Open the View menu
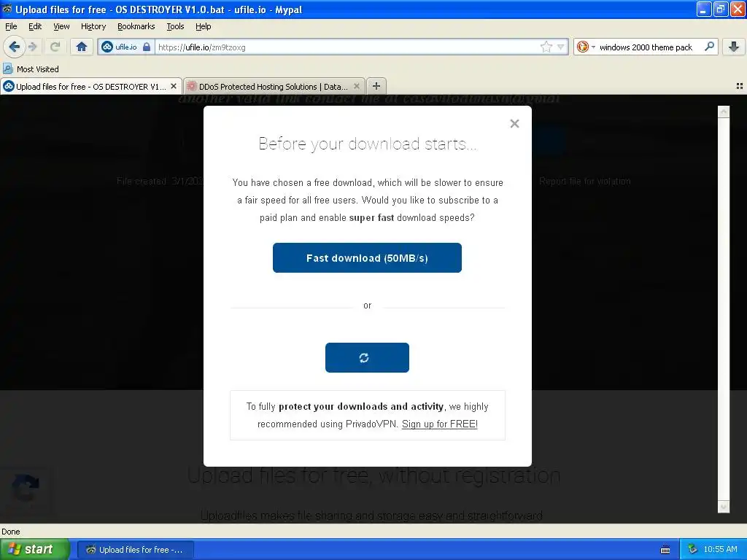This screenshot has width=747, height=560. click(61, 26)
